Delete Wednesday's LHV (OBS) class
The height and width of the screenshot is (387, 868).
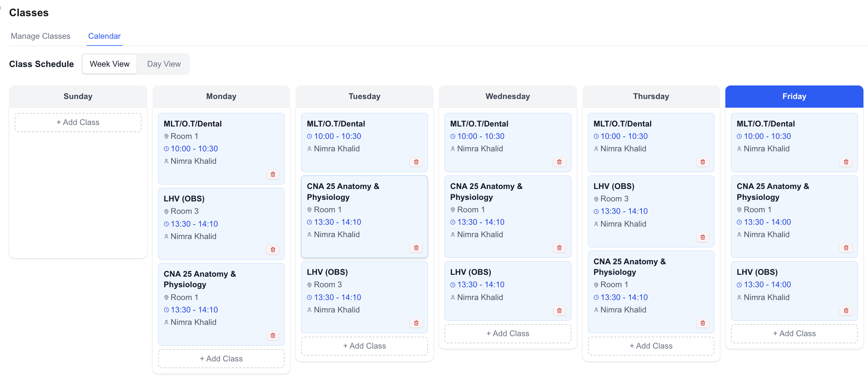click(559, 311)
